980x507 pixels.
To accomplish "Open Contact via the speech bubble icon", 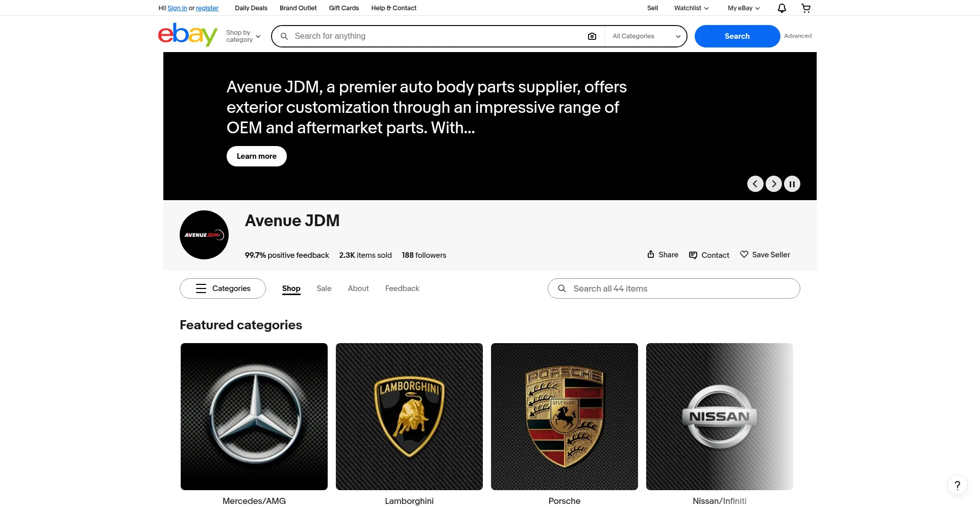I will [x=708, y=255].
